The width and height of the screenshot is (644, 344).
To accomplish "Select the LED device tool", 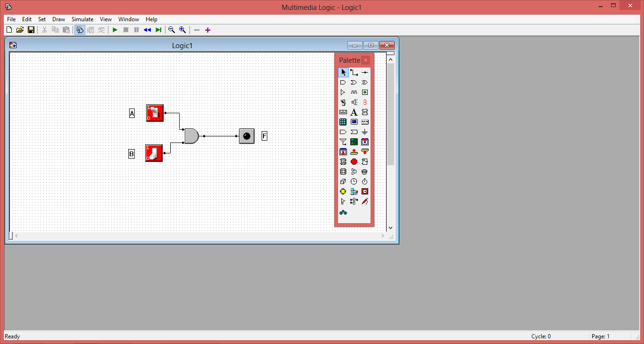I will coord(364,92).
